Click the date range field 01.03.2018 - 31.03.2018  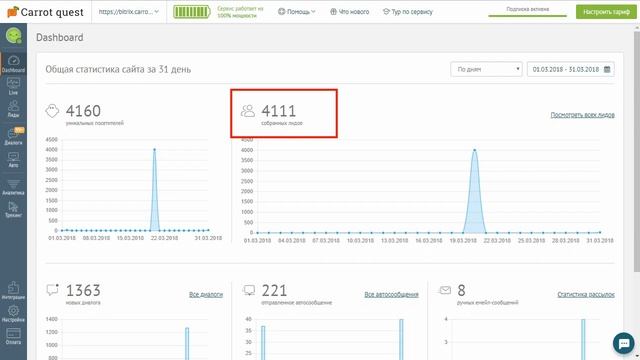570,69
